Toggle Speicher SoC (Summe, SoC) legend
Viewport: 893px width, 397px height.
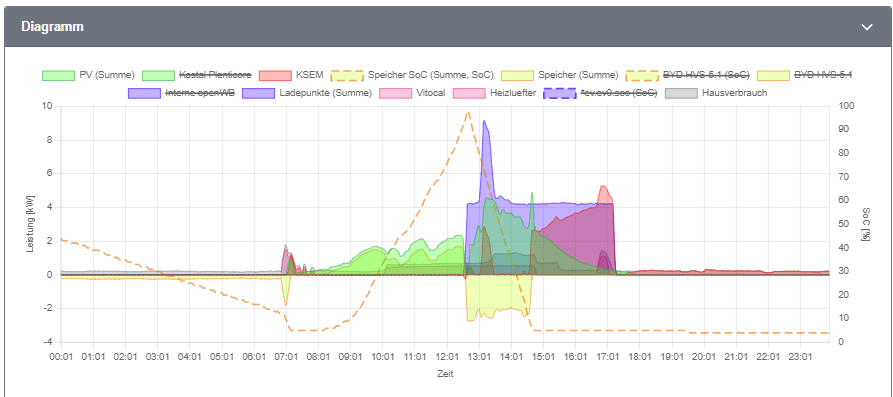(x=412, y=75)
